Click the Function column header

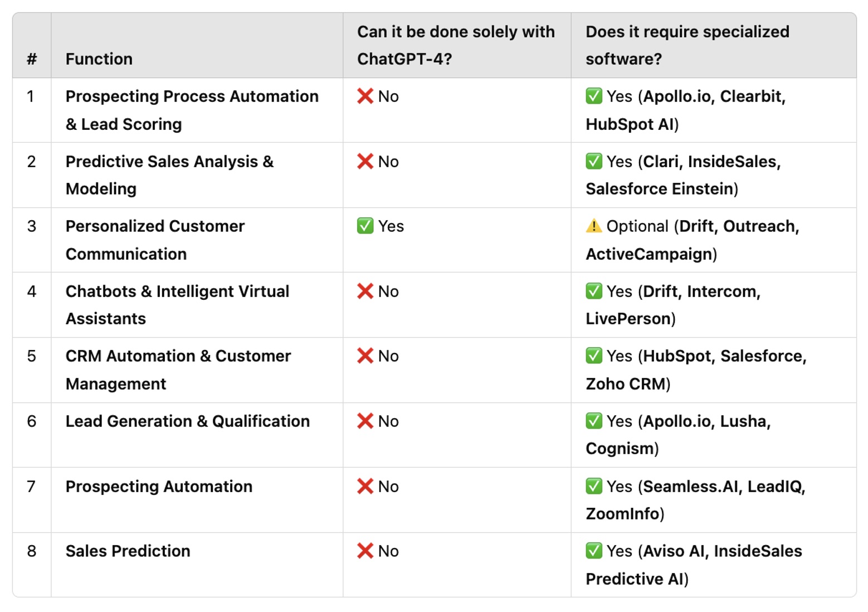[99, 59]
